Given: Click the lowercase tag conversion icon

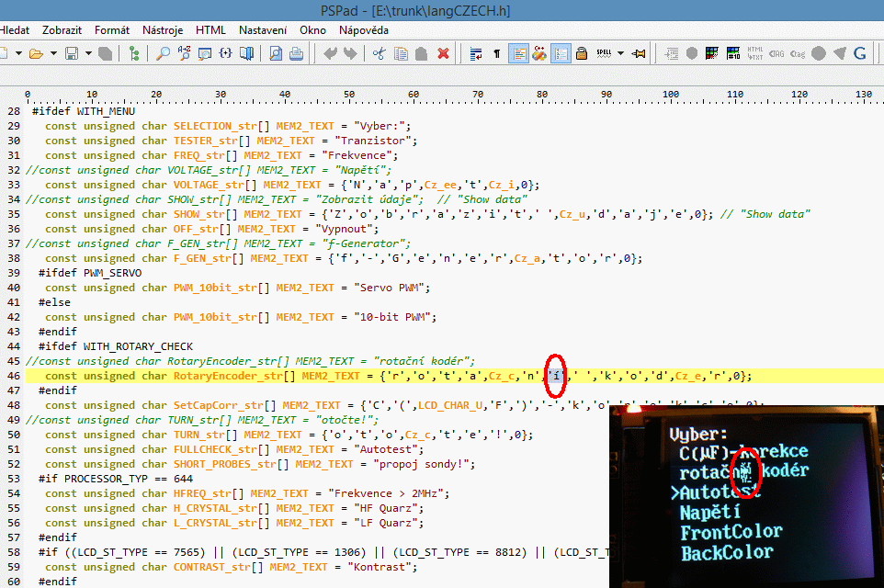Looking at the screenshot, I should point(798,53).
